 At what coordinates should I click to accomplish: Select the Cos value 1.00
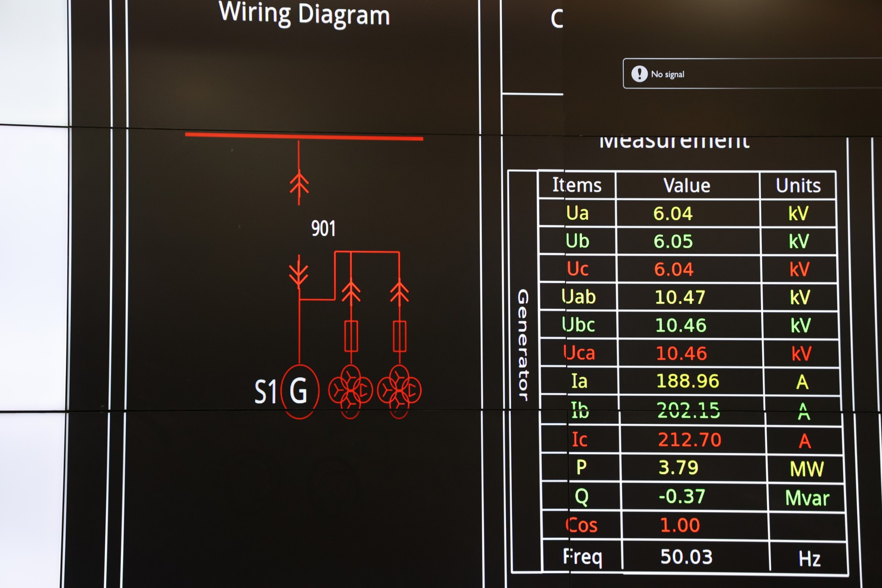(x=680, y=526)
